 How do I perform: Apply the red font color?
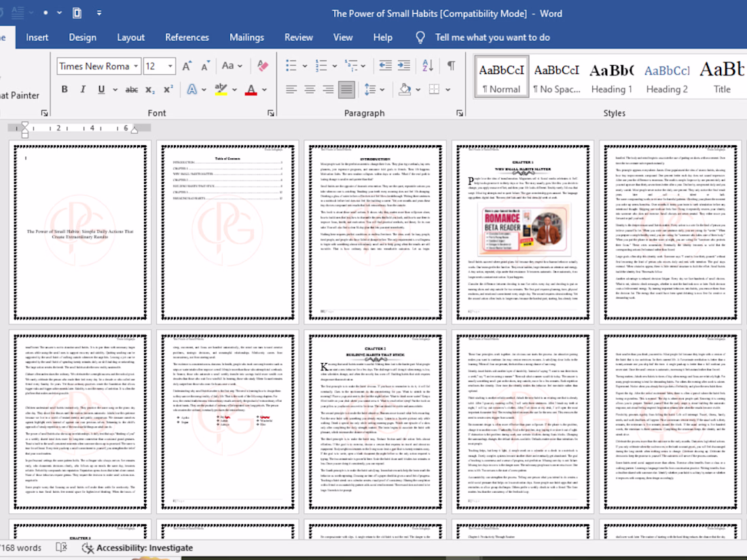click(251, 89)
